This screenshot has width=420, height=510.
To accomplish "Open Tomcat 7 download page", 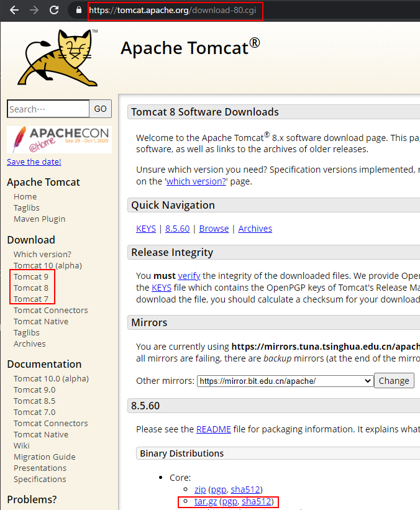I will [31, 299].
